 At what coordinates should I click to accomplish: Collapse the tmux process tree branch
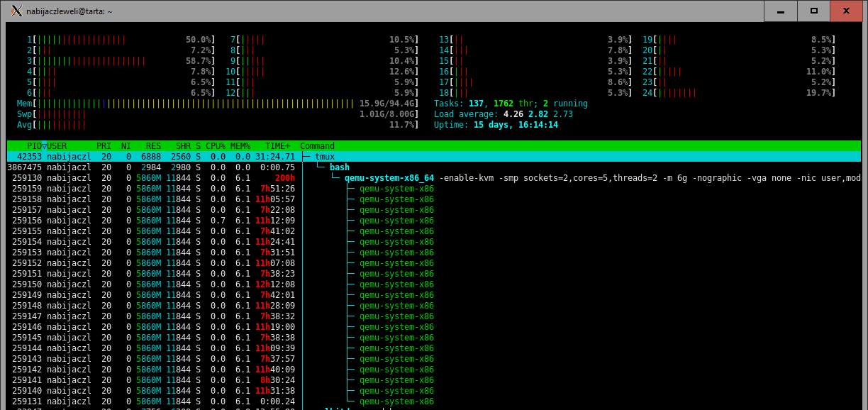click(x=306, y=157)
